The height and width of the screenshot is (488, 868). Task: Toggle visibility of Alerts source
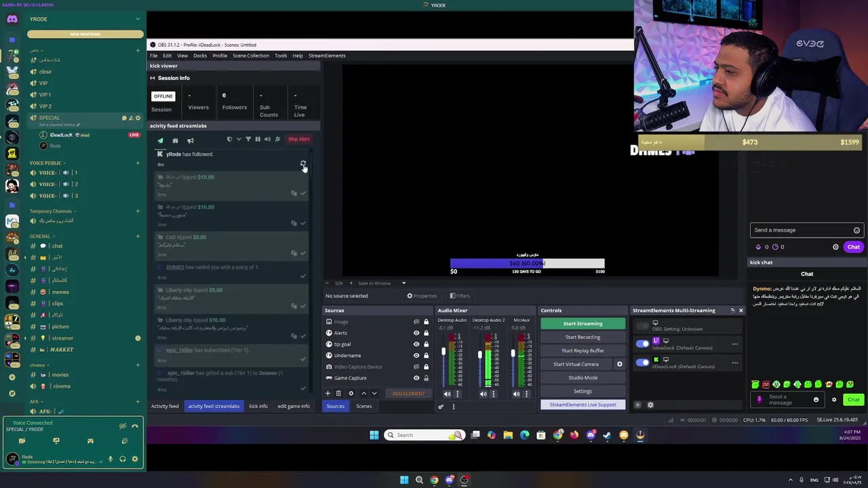pyautogui.click(x=416, y=333)
